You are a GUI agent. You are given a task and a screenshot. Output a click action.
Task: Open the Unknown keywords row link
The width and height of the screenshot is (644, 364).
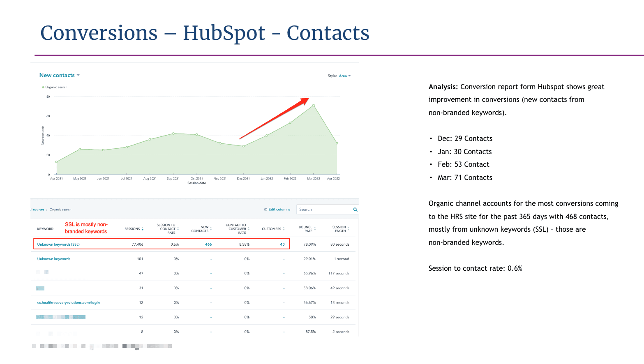click(54, 259)
